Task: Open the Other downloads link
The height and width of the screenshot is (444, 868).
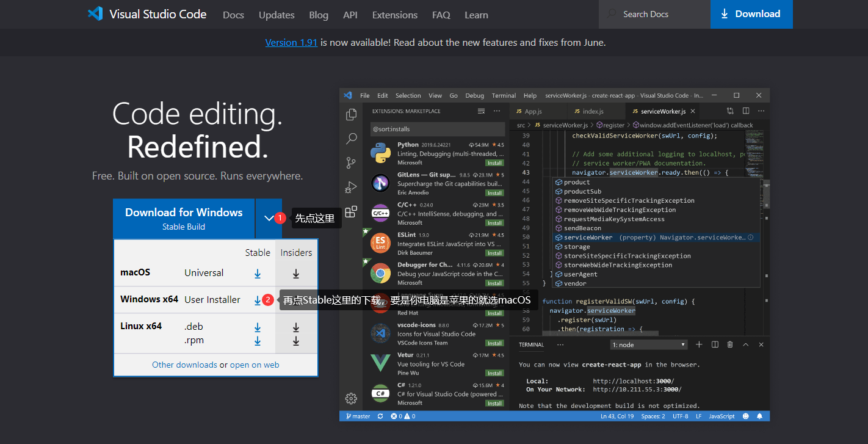Action: coord(184,365)
